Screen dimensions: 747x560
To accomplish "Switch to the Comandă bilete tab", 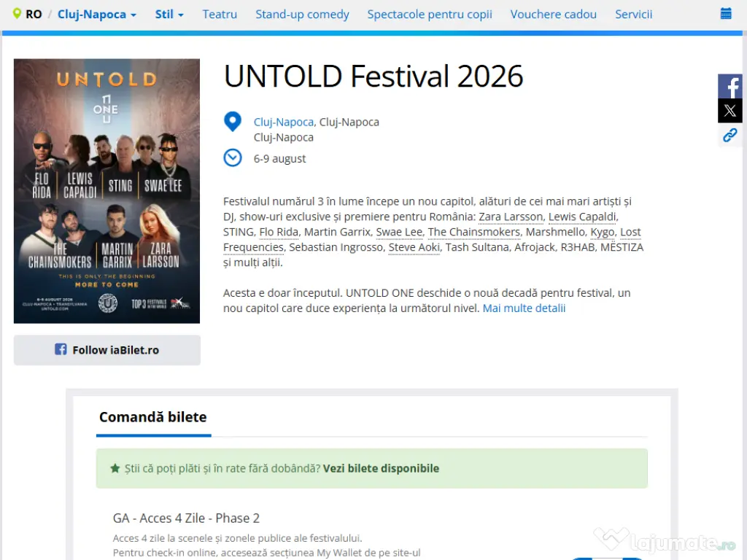I will (x=152, y=416).
